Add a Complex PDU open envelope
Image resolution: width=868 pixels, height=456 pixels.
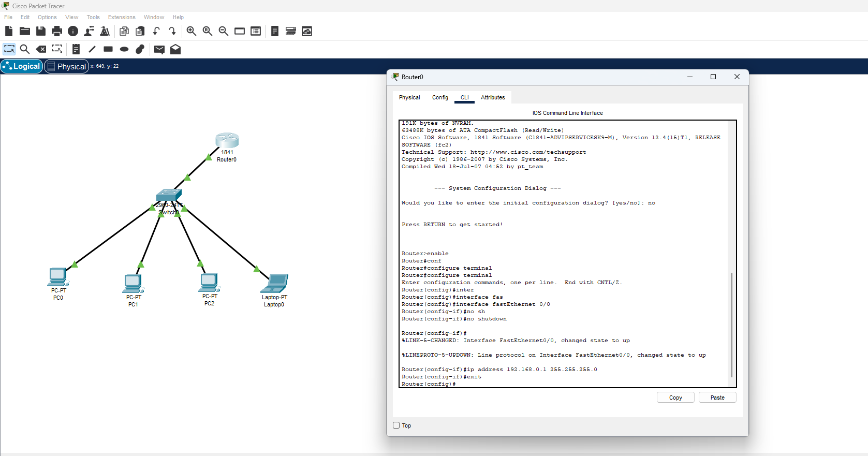click(175, 49)
